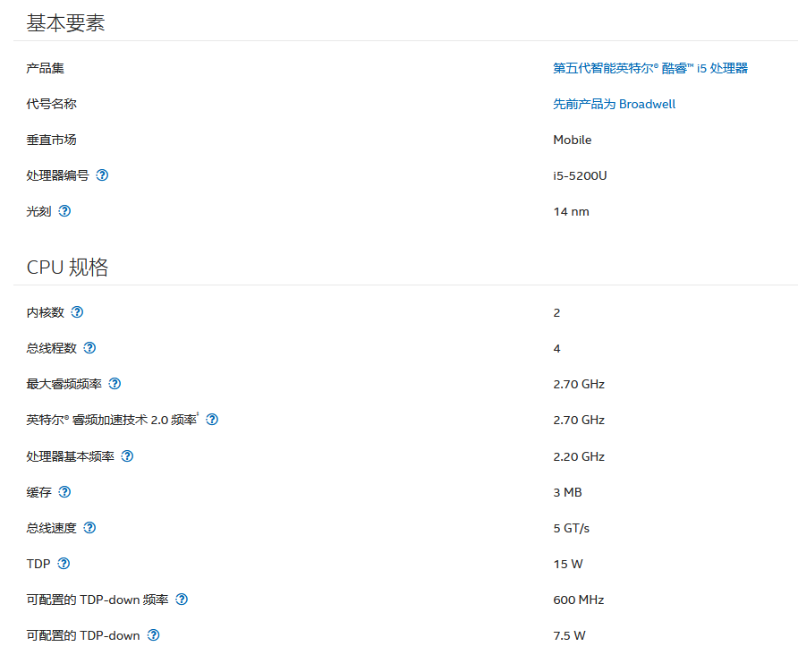Viewport: 798px width, 672px height.
Task: Click the 缓存 help icon
Action: pyautogui.click(x=64, y=492)
